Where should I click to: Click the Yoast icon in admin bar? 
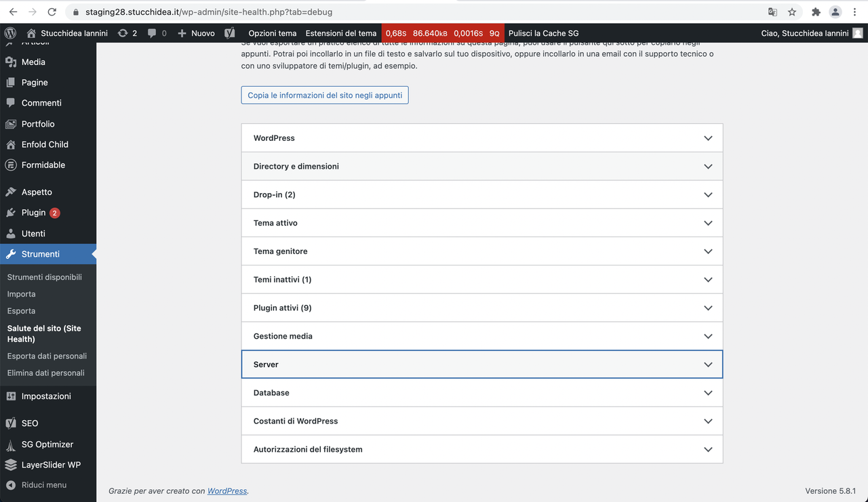pyautogui.click(x=230, y=33)
